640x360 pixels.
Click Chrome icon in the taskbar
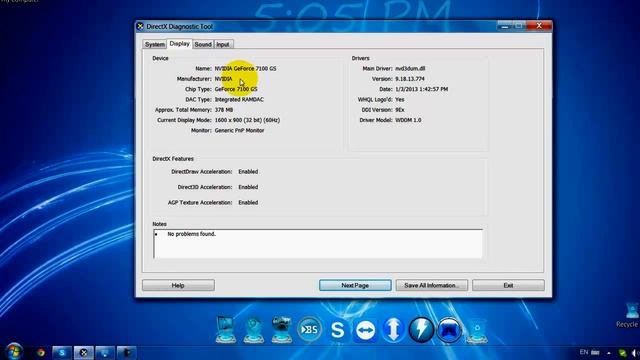[41, 353]
